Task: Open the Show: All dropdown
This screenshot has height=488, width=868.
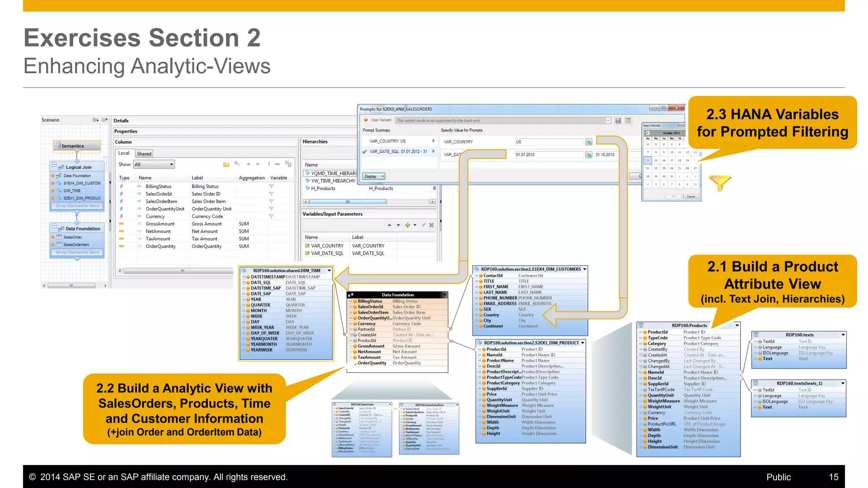Action: click(154, 164)
